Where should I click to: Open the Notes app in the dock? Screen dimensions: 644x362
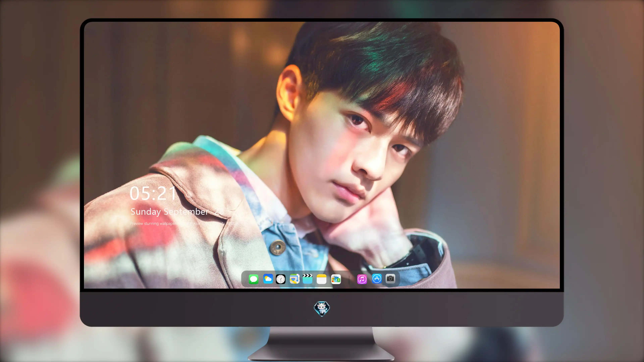point(321,279)
